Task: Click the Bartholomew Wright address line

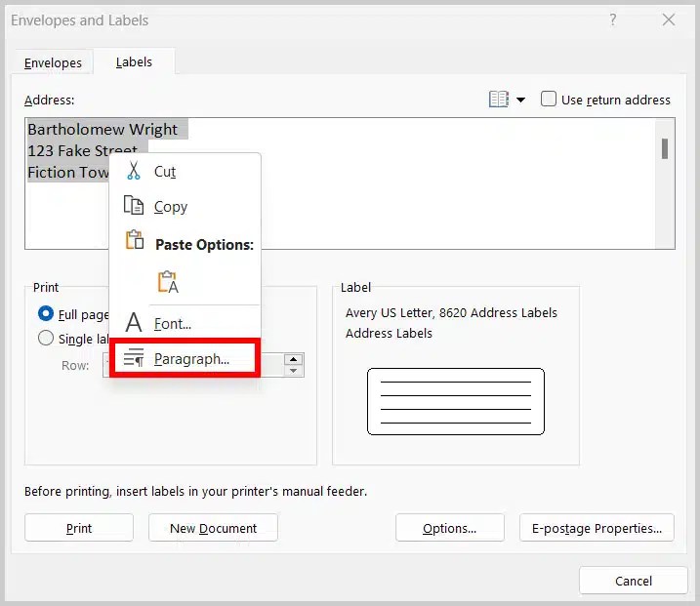Action: coord(103,129)
